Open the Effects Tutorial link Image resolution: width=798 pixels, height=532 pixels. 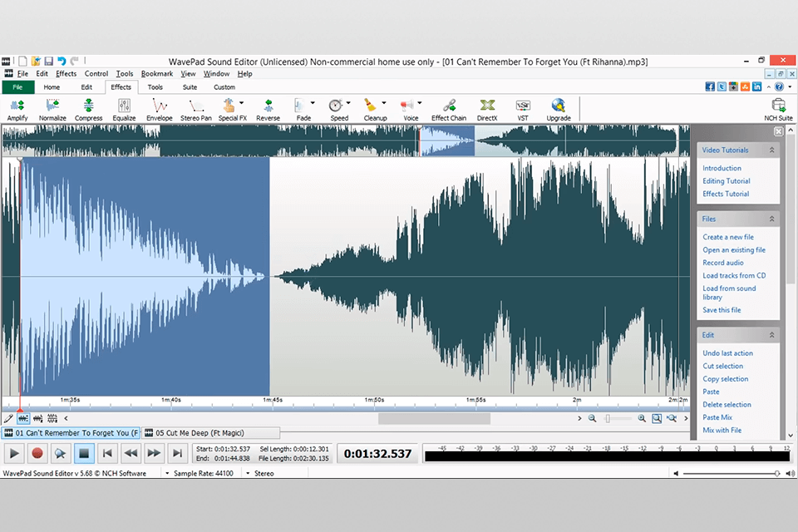point(726,194)
